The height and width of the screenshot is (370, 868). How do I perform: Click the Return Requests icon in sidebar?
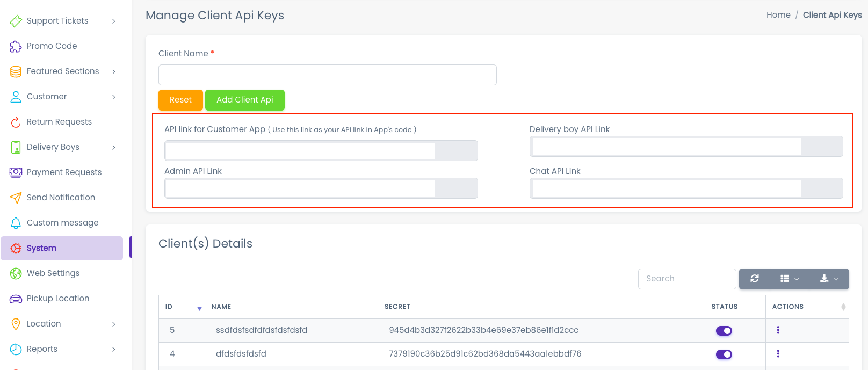[x=16, y=122]
